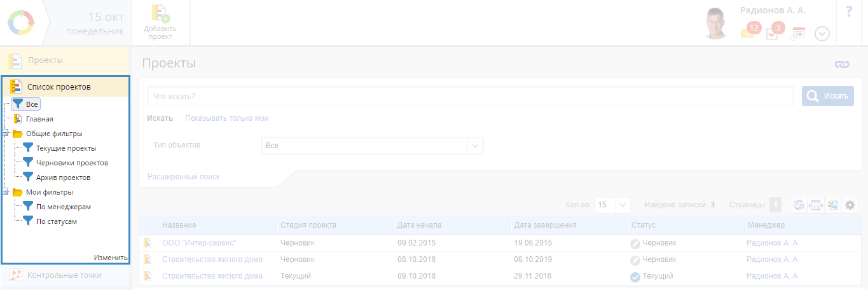This screenshot has width=868, height=290.
Task: Open the user avatar photo
Action: pyautogui.click(x=717, y=23)
